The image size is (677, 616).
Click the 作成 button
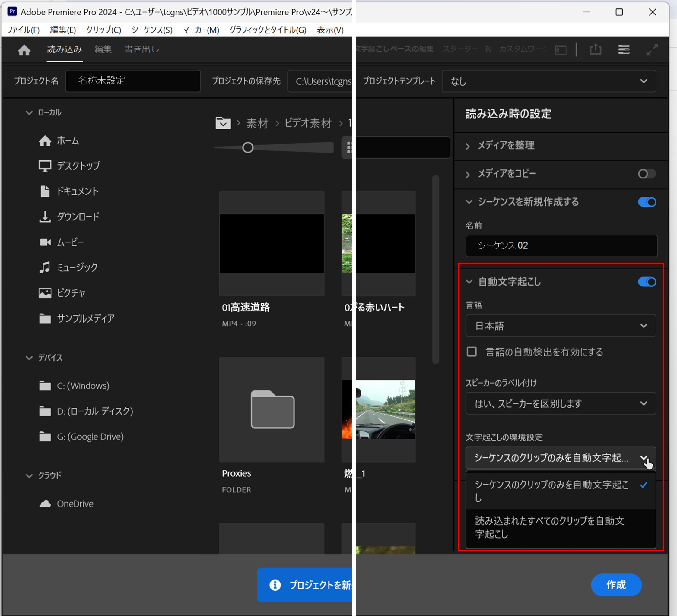click(x=616, y=585)
